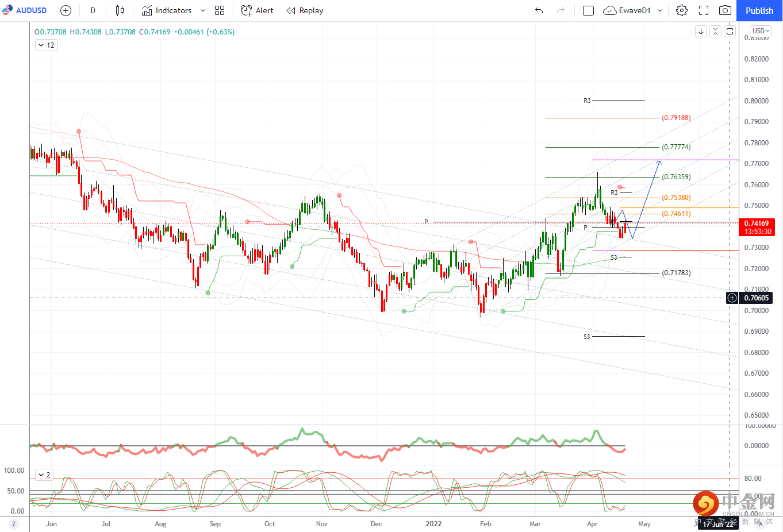Screen dimensions: 783x532
Task: Open chart settings via the gear icon
Action: click(x=682, y=10)
